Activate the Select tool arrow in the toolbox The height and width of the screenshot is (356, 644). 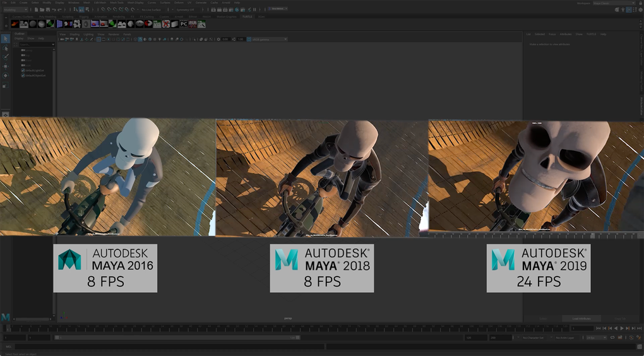(x=5, y=39)
